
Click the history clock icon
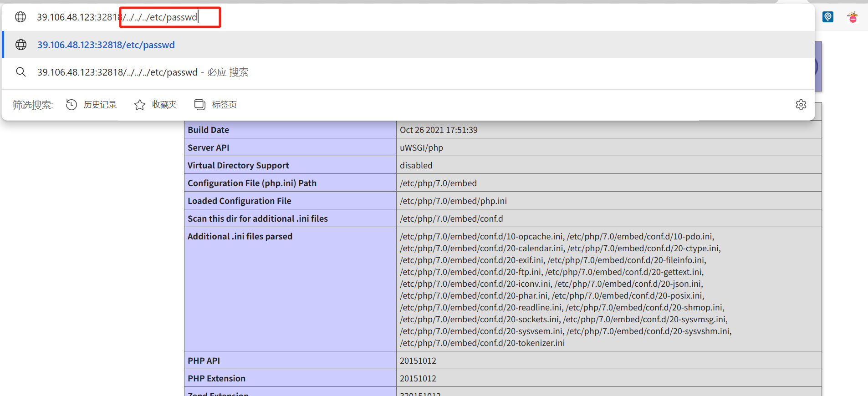pyautogui.click(x=71, y=105)
